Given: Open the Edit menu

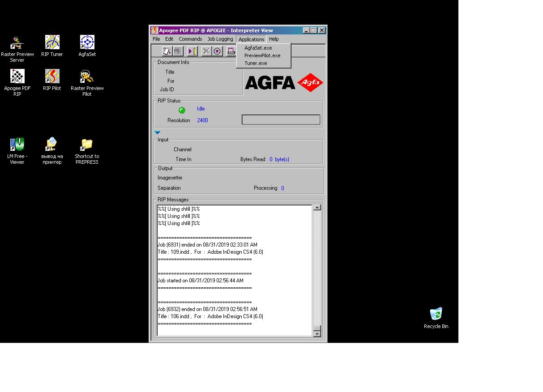Looking at the screenshot, I should click(x=169, y=39).
